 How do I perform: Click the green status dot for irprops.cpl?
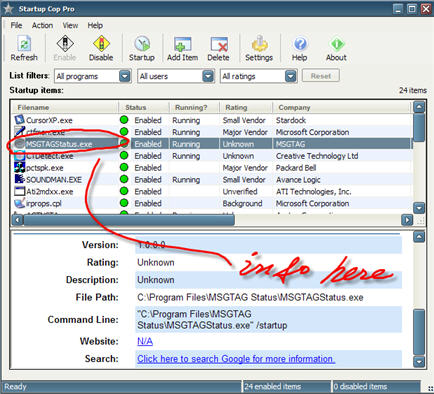[x=124, y=203]
